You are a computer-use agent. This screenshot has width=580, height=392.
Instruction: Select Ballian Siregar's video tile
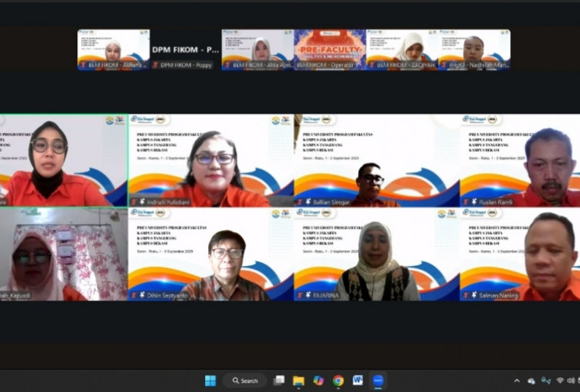[x=377, y=160]
